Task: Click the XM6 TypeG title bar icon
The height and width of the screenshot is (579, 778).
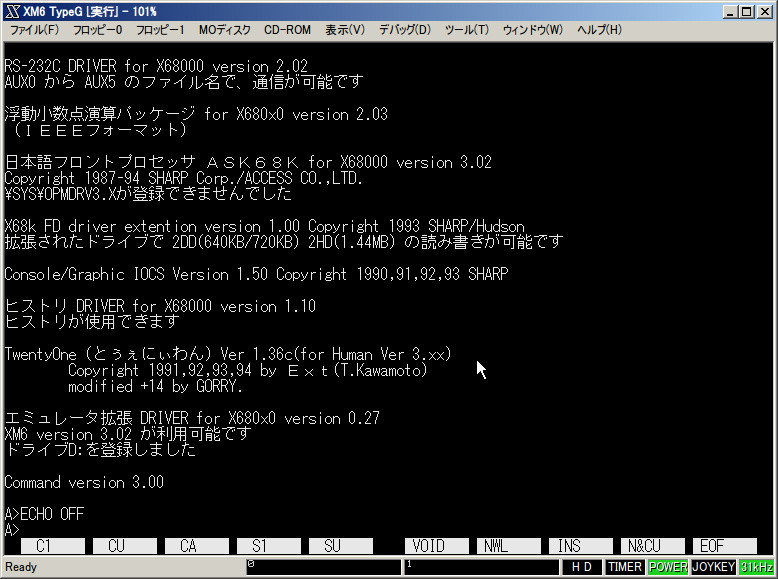Action: click(12, 11)
